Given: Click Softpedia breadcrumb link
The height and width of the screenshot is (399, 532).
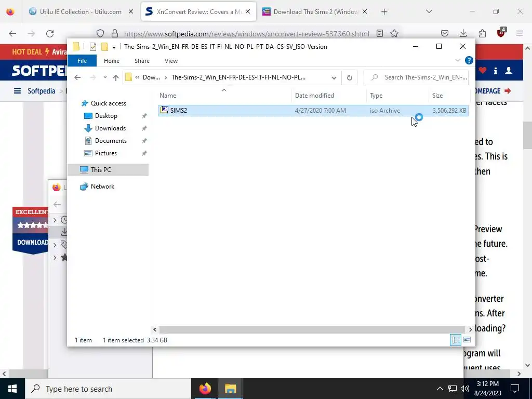Looking at the screenshot, I should (x=42, y=91).
